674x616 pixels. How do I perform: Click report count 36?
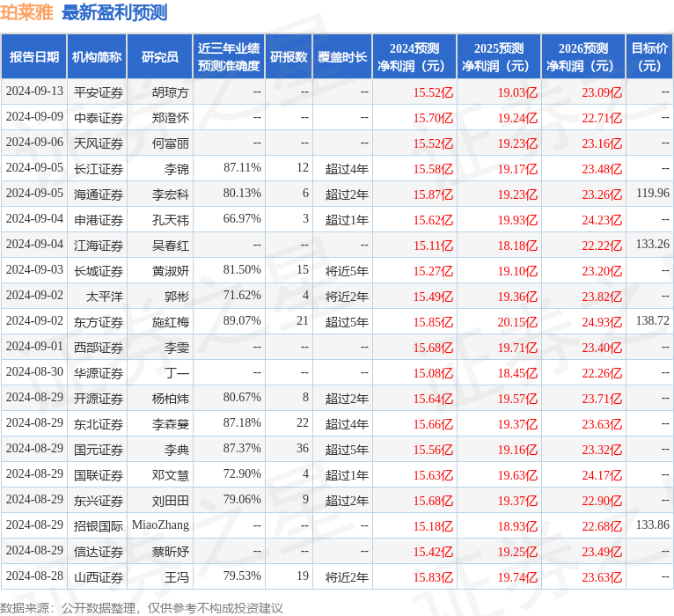point(303,448)
